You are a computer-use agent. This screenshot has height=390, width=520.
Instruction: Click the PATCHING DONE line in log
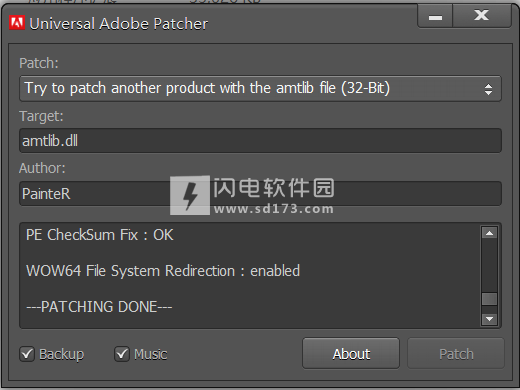pos(99,307)
